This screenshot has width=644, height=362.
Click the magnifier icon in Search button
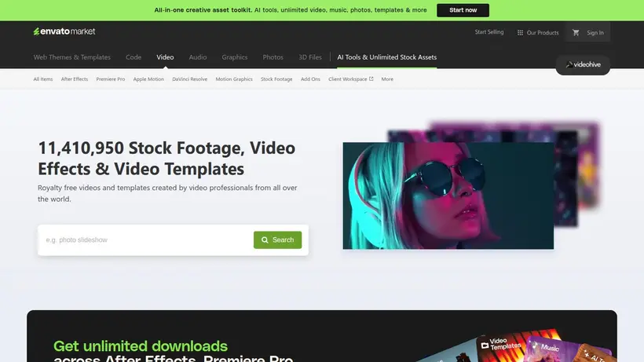pyautogui.click(x=265, y=240)
